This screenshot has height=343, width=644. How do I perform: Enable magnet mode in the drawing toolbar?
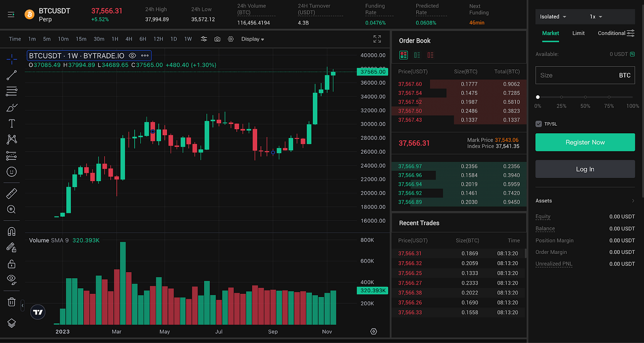[11, 231]
